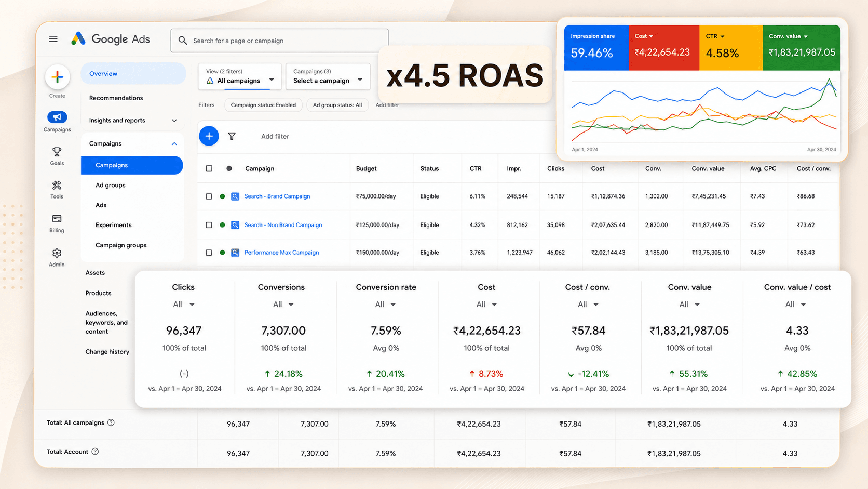Open the hamburger main menu

click(x=53, y=39)
